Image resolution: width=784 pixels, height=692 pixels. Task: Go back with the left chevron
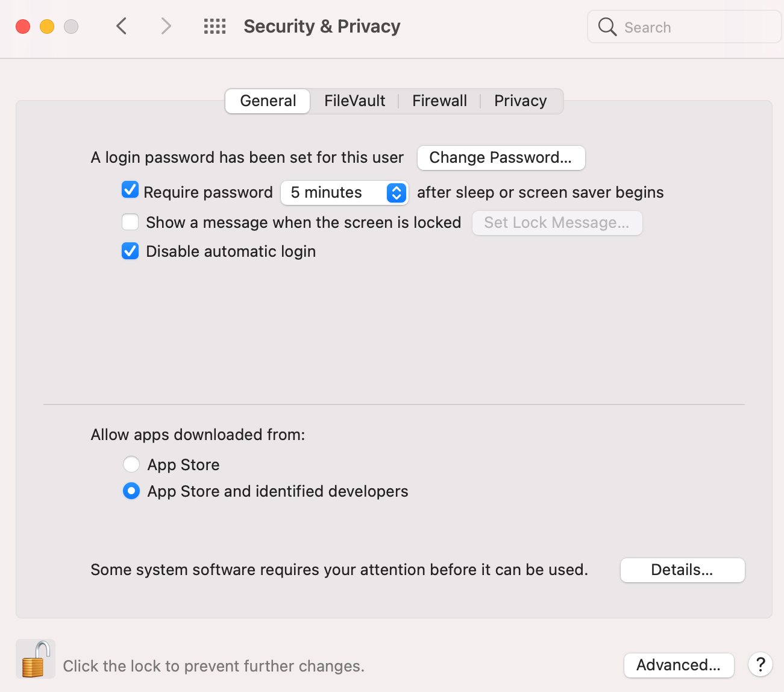click(122, 26)
